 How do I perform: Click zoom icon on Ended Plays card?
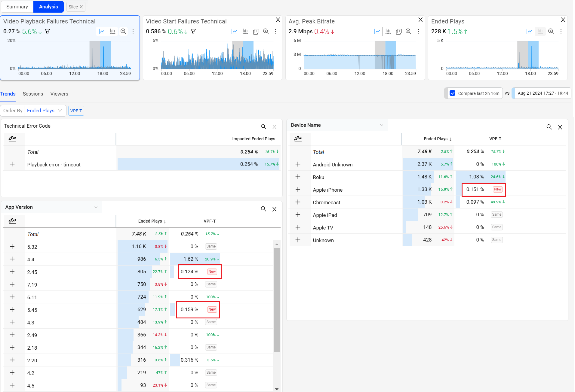click(551, 32)
